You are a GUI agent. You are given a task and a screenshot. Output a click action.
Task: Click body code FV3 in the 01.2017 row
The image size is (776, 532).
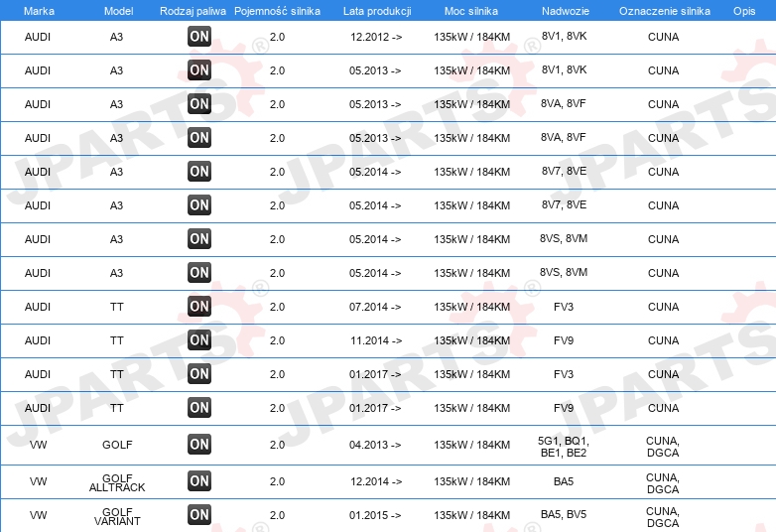tap(564, 374)
